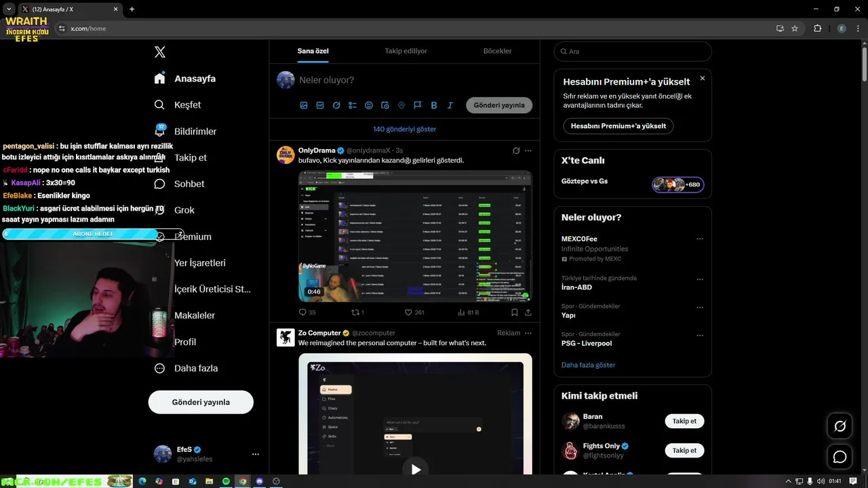Viewport: 868px width, 488px height.
Task: Play the Zo Computer ad video
Action: tap(415, 469)
